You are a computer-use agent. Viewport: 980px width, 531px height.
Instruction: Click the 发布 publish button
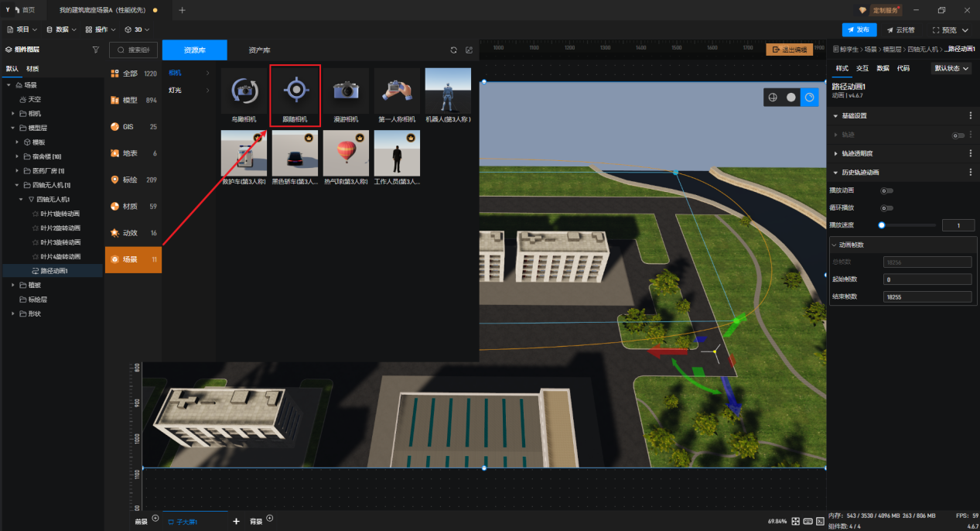[x=859, y=30]
